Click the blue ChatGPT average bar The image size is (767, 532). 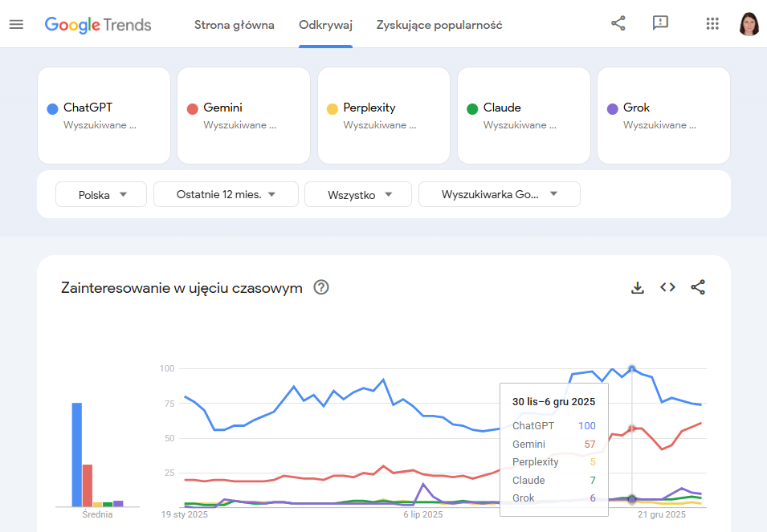click(77, 453)
